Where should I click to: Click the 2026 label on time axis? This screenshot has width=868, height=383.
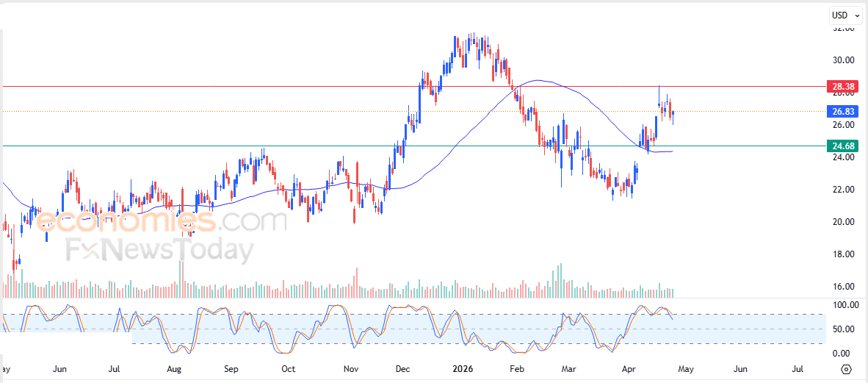click(x=463, y=368)
